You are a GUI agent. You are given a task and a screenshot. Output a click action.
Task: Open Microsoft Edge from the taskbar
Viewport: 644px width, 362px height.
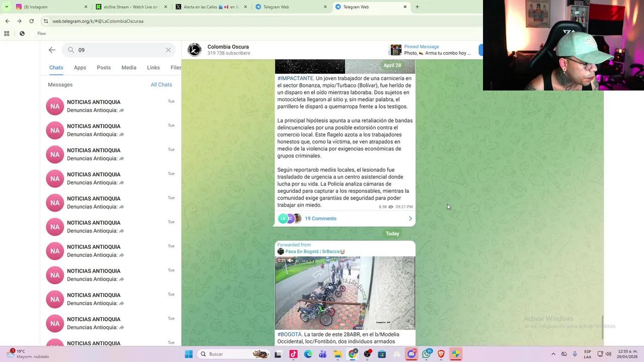(x=308, y=354)
